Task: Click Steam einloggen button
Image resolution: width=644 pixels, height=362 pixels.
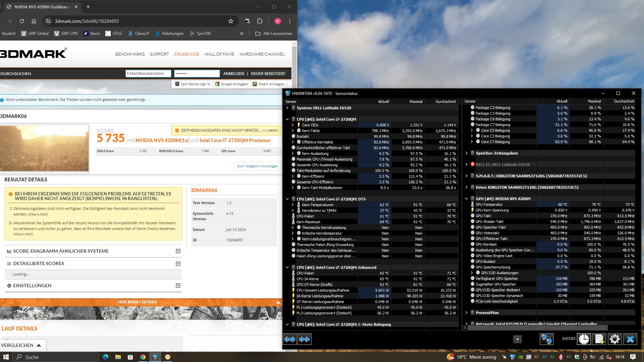Action: [268, 84]
